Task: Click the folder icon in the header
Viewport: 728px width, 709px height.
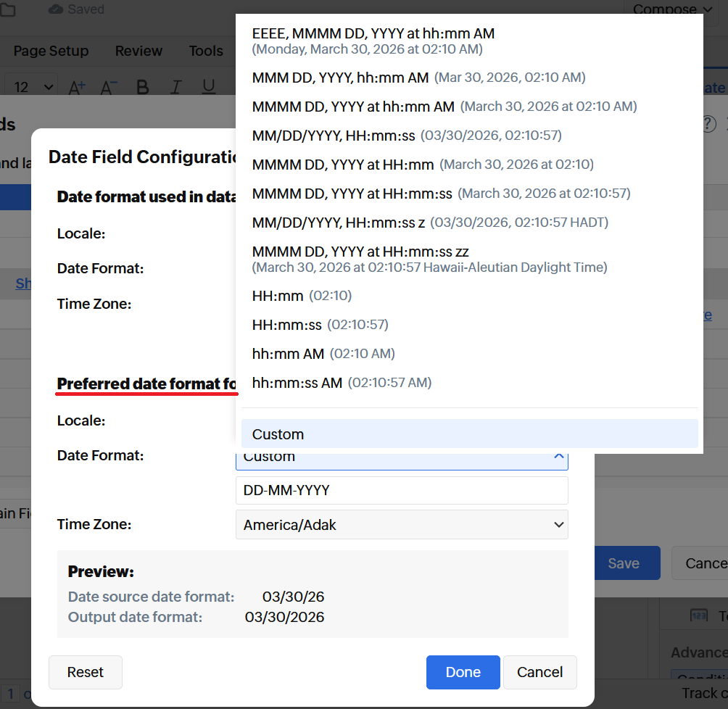Action: click(x=7, y=9)
